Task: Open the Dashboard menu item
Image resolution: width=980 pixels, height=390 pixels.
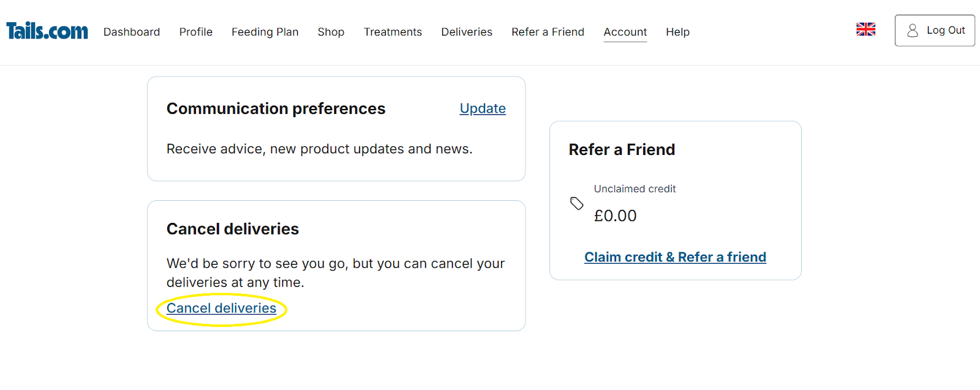Action: coord(132,32)
